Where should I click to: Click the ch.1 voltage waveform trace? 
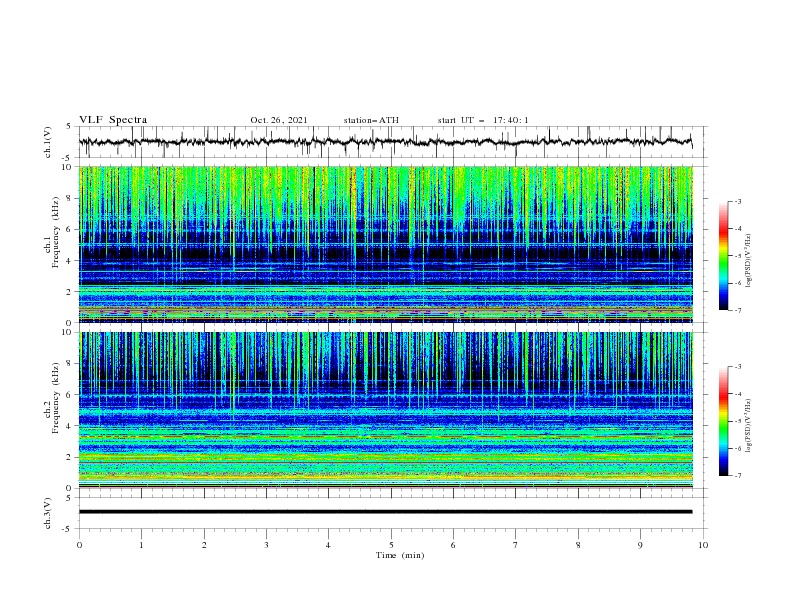coord(386,142)
